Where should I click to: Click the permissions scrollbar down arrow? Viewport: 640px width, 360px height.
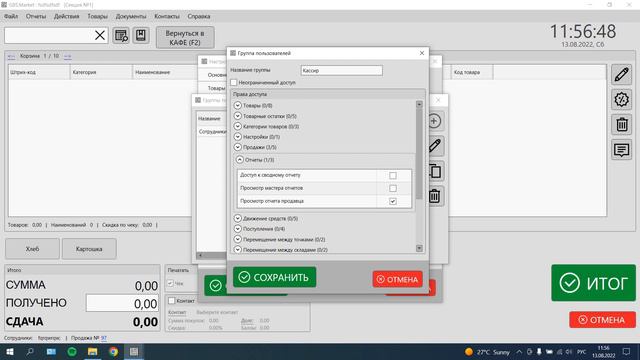(x=419, y=248)
